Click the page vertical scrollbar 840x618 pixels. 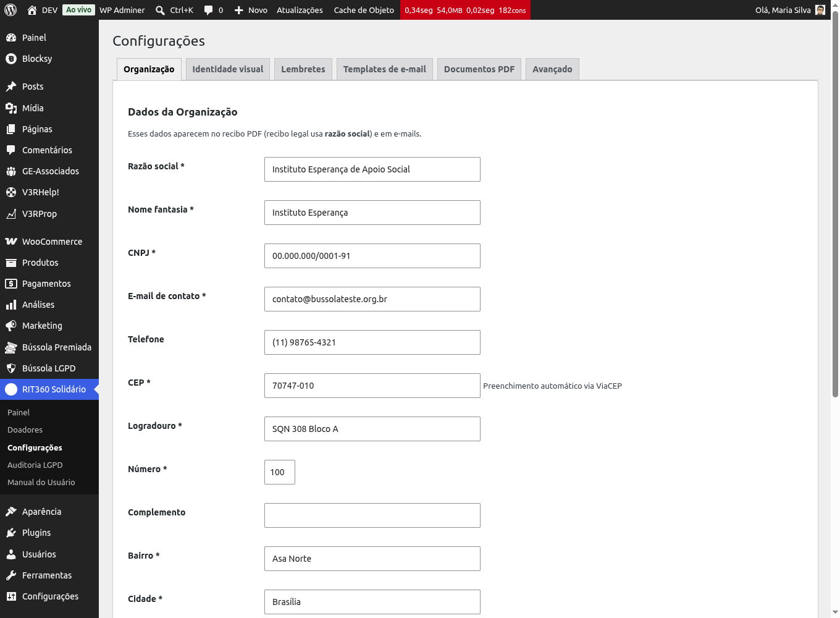click(x=835, y=204)
